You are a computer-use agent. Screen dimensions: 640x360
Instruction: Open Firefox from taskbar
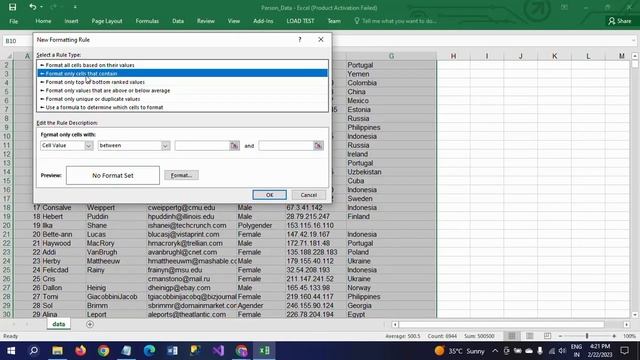[80, 351]
